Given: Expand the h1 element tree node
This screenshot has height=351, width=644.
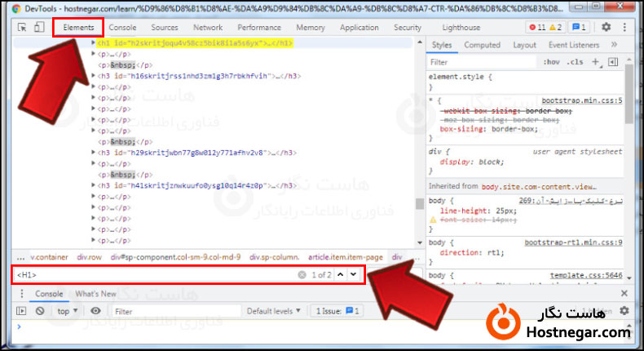Looking at the screenshot, I should (x=93, y=42).
